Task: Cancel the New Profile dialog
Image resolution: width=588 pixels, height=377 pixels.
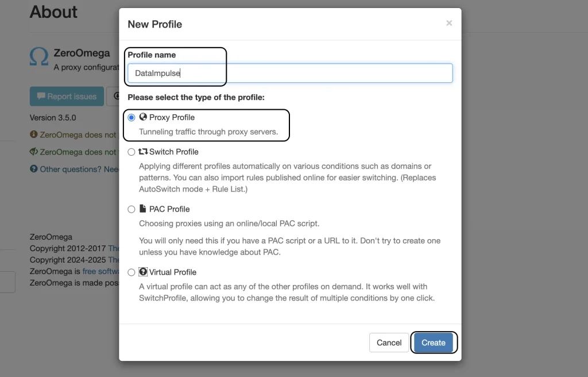Action: click(389, 343)
